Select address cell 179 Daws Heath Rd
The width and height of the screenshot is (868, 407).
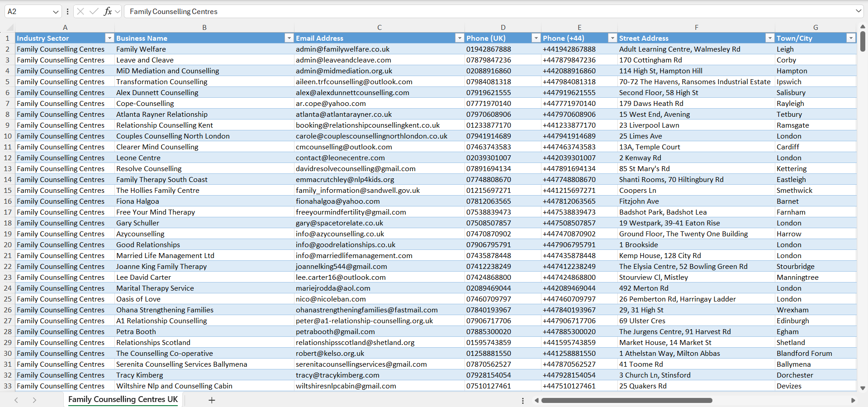(x=697, y=103)
